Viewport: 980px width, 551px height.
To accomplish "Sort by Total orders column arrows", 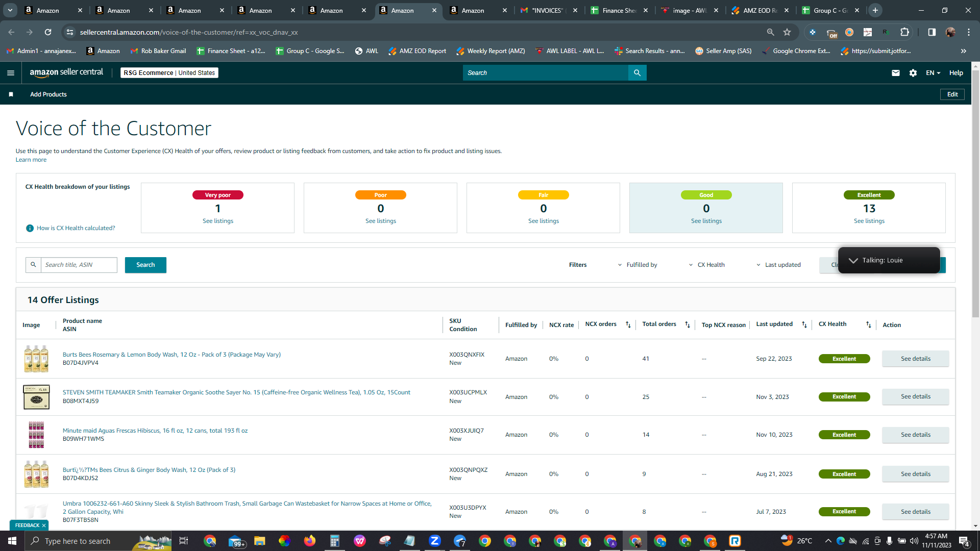I will [688, 325].
